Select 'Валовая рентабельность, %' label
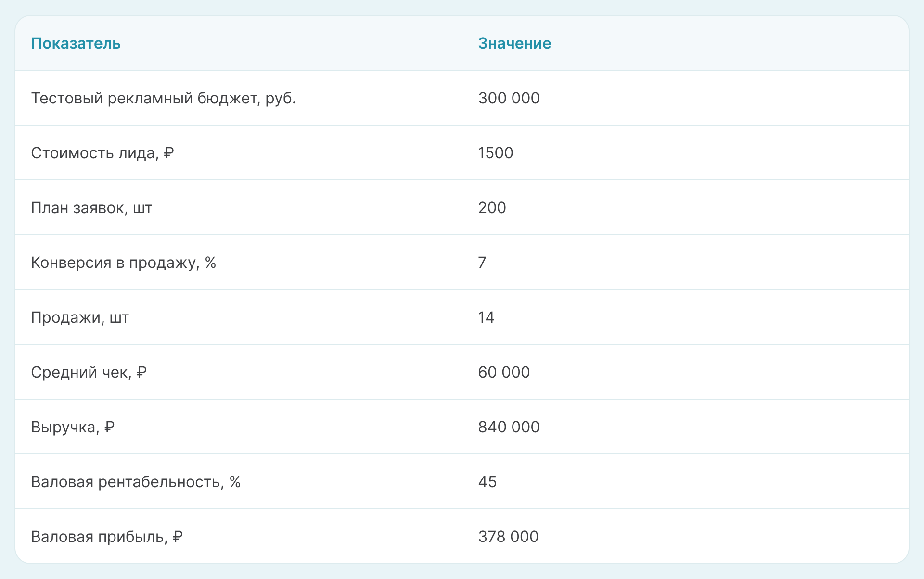The height and width of the screenshot is (579, 924). click(x=136, y=482)
